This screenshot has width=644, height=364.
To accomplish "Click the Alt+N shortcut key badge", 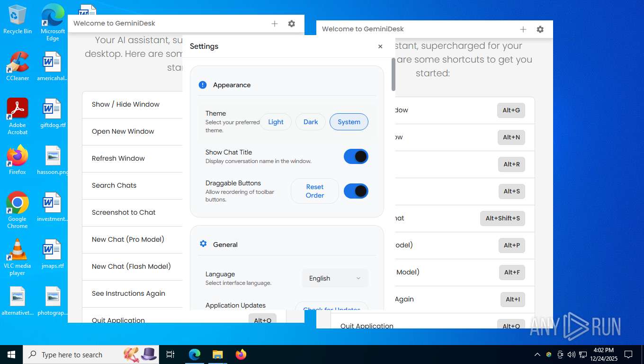I will (x=511, y=137).
